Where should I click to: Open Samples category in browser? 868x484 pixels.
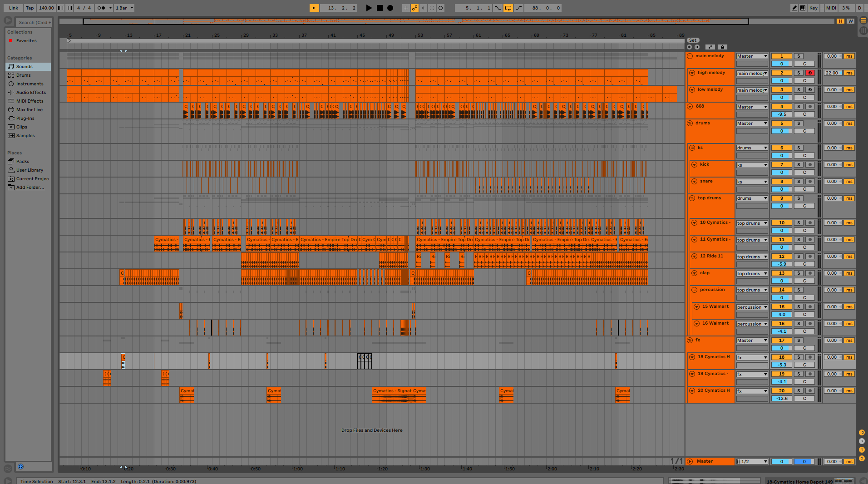28,135
